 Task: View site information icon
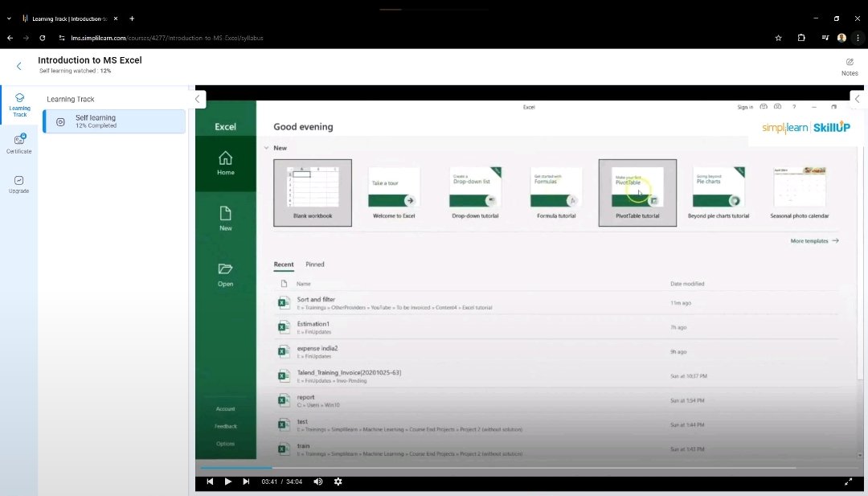click(x=61, y=38)
